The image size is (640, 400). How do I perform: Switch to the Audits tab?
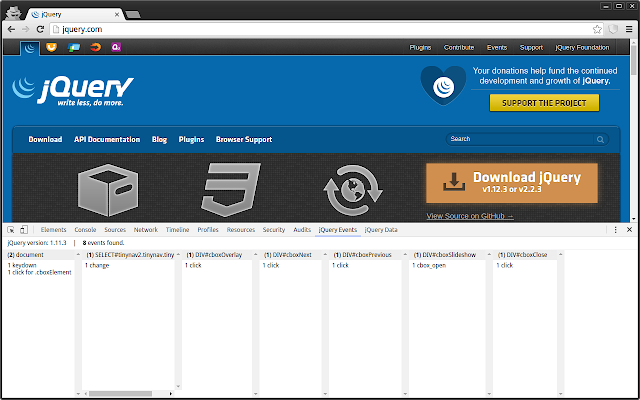302,230
